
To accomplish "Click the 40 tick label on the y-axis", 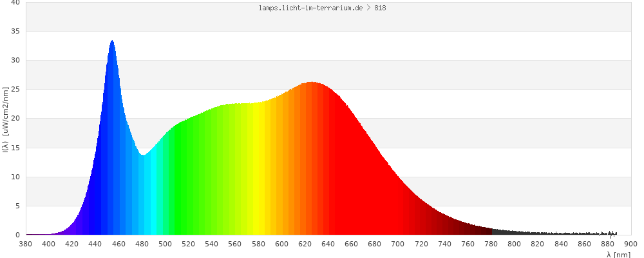I will (15, 3).
